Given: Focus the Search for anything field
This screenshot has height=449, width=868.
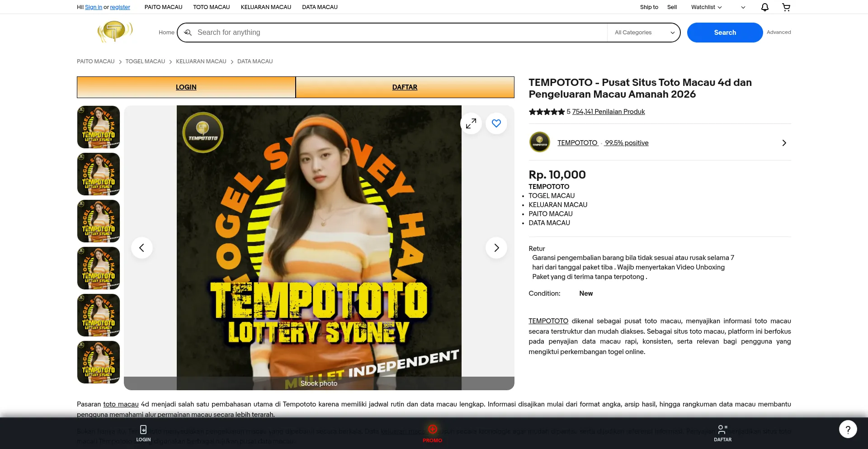Looking at the screenshot, I should pos(400,33).
